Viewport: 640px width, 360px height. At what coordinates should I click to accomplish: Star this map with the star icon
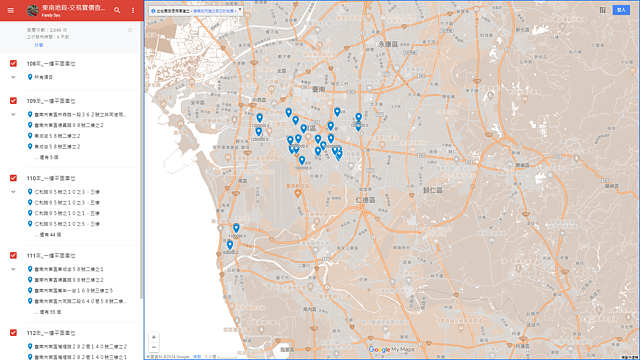pos(129,30)
